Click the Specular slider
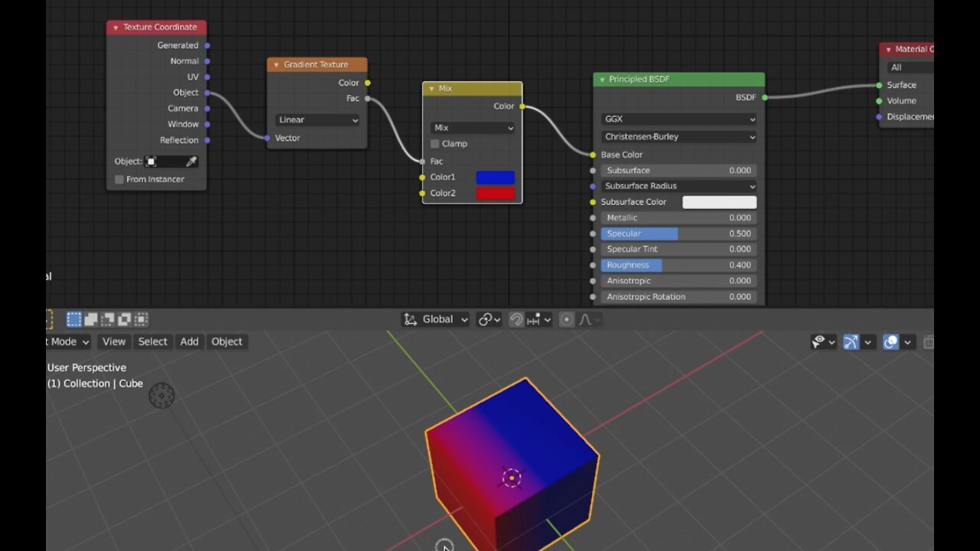Image resolution: width=980 pixels, height=551 pixels. [679, 233]
